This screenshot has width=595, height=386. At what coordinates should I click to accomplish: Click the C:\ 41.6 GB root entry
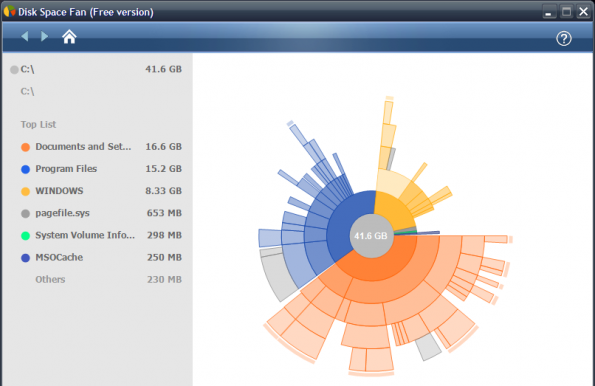coord(96,69)
